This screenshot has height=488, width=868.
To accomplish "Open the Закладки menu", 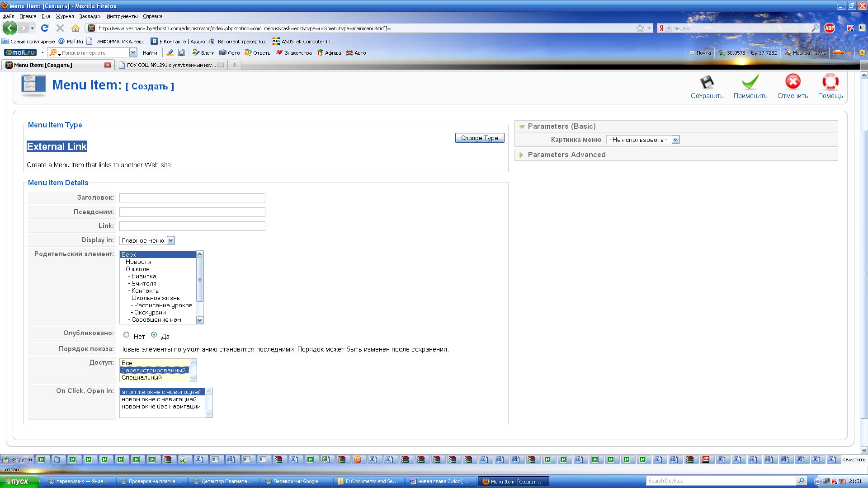I will pyautogui.click(x=90, y=16).
